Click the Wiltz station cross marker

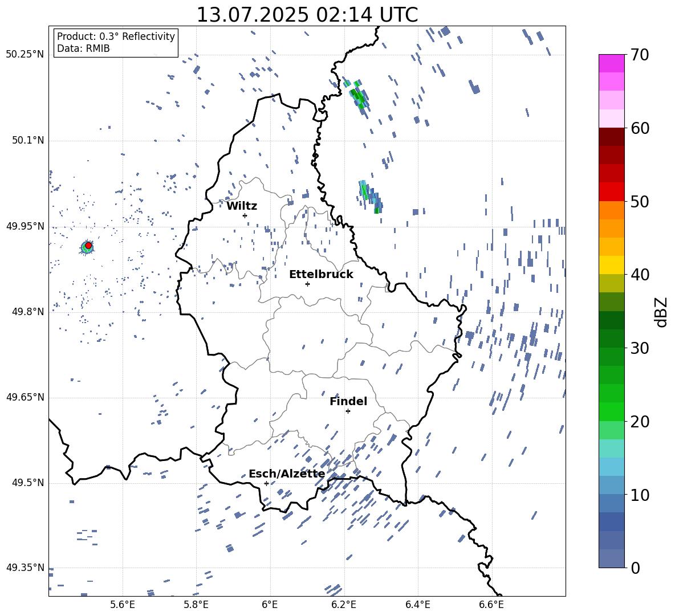pyautogui.click(x=245, y=215)
